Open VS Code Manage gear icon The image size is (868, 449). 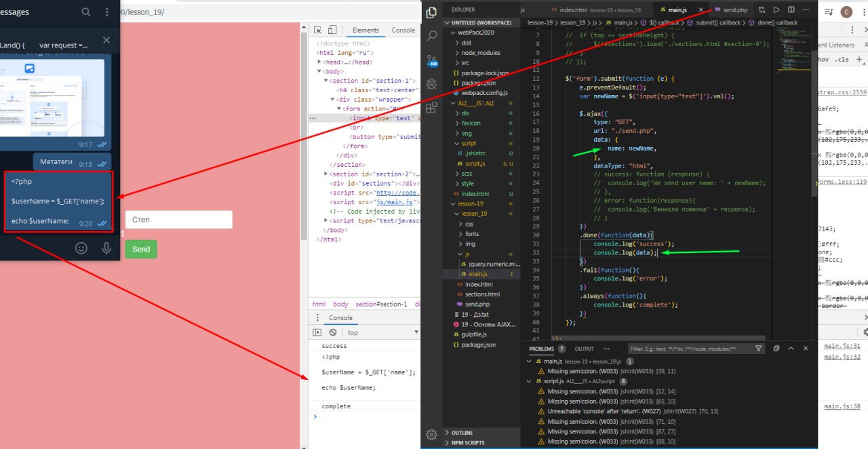431,434
